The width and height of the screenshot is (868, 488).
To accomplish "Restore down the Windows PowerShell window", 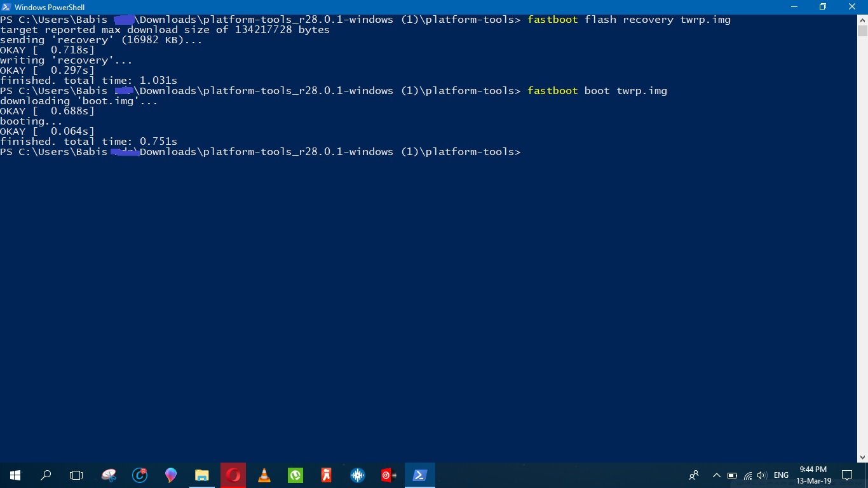I will (x=823, y=7).
